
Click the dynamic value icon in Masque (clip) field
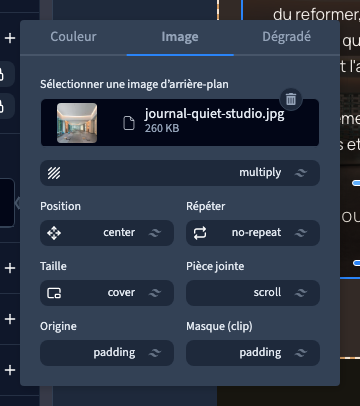(301, 353)
